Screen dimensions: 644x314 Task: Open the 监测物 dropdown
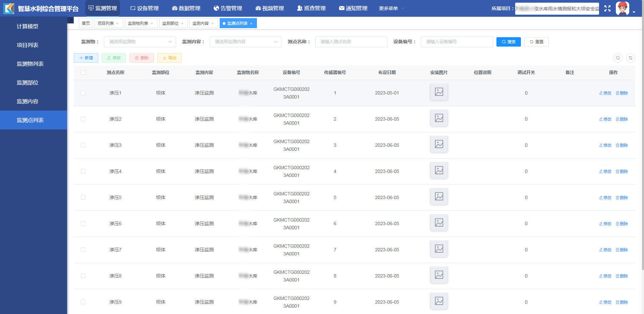pyautogui.click(x=140, y=42)
